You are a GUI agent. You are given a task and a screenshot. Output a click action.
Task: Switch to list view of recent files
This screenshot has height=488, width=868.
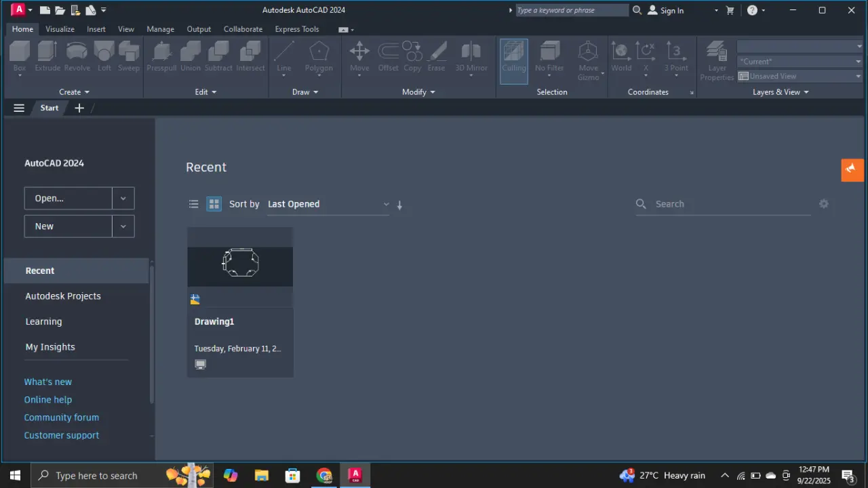[x=193, y=204]
